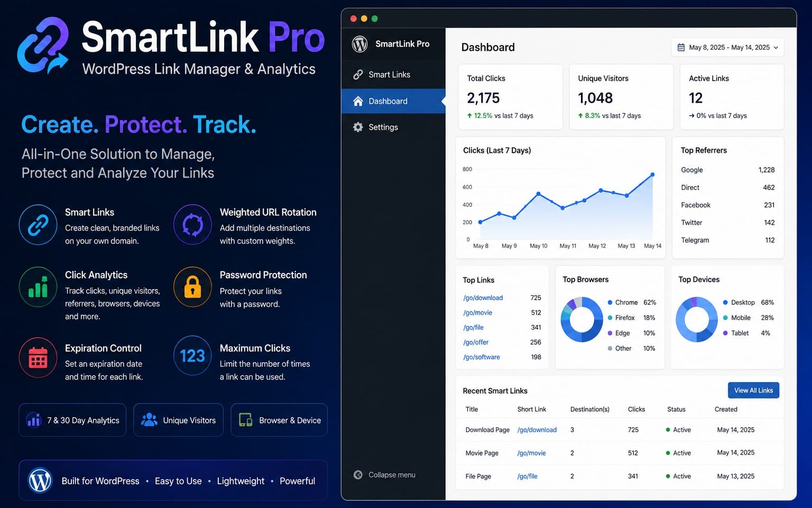Viewport: 812px width, 508px height.
Task: Click the Weighted URL Rotation arrows icon
Action: pos(192,225)
